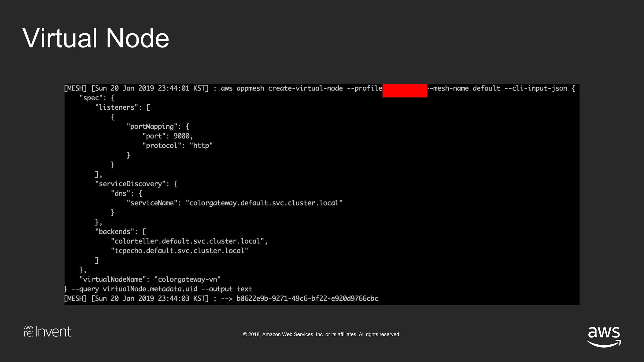Click the port value 9080
This screenshot has width=644, height=362.
click(x=182, y=136)
